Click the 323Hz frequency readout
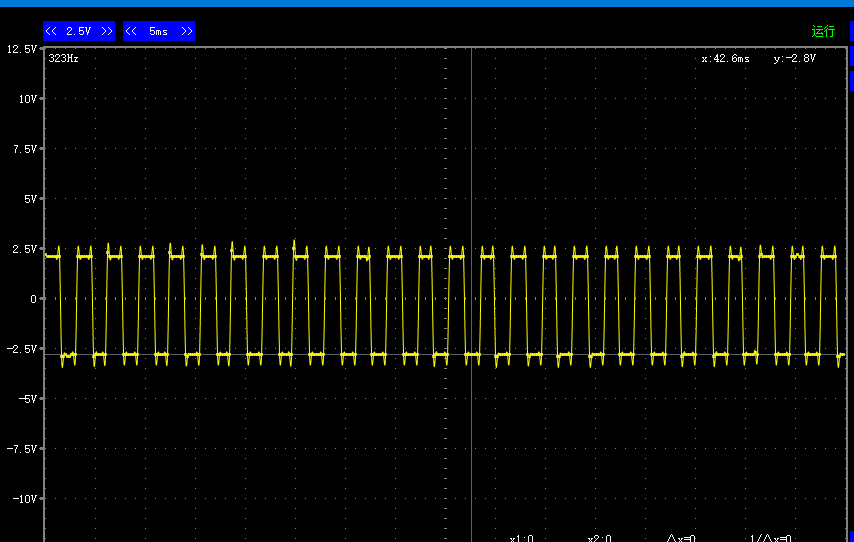854x542 pixels. point(63,58)
